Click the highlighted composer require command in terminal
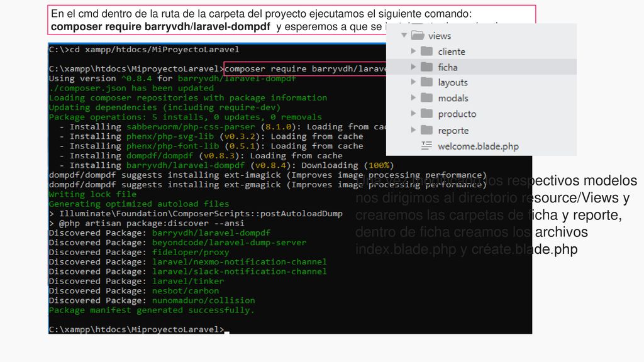Viewport: 644px width, 362px height. pos(305,69)
